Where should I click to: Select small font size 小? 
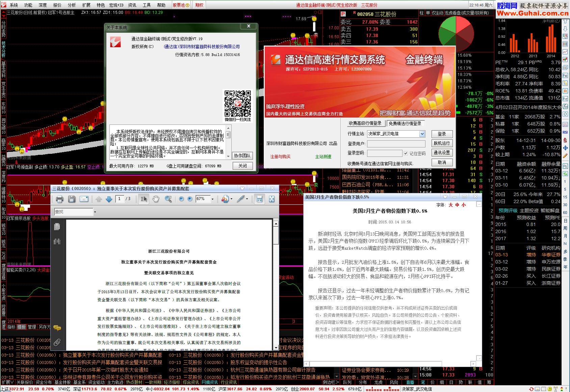point(464,205)
